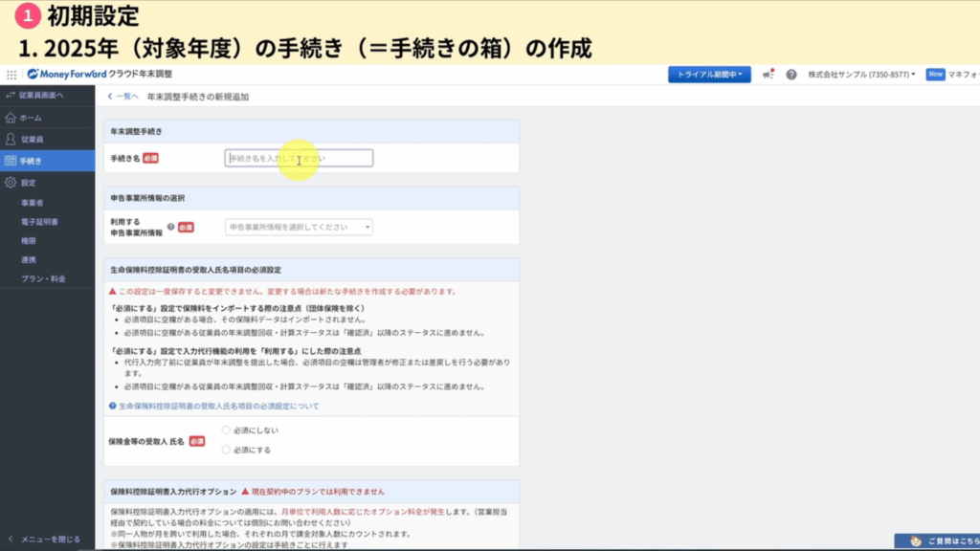Screen dimensions: 980x551
Task: Open 電子証明書 in the settings submenu
Action: pos(39,222)
